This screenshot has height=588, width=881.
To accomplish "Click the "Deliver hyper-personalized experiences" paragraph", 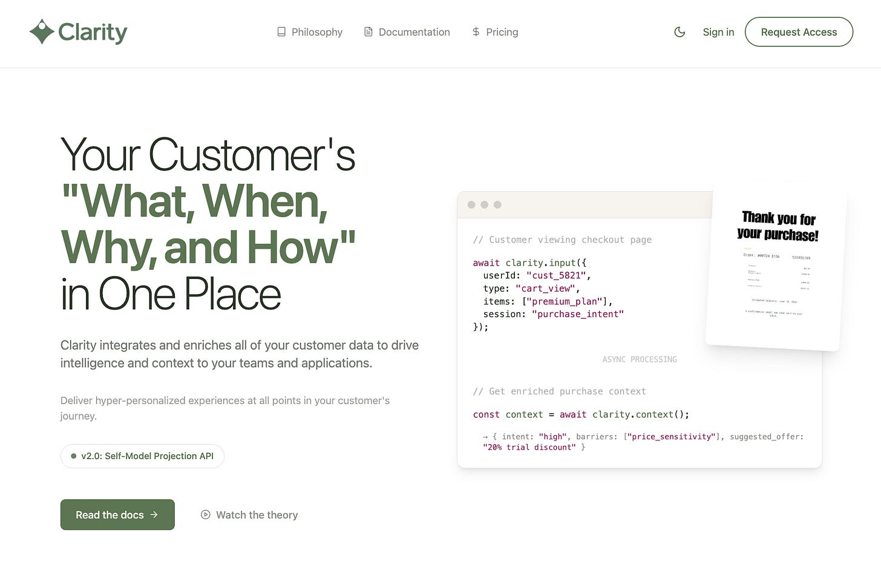I will click(225, 408).
